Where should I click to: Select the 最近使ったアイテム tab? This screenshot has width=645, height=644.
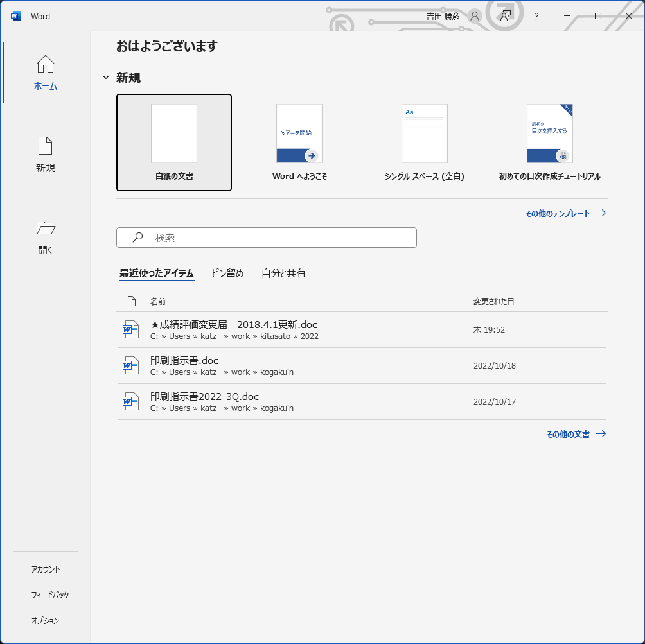[x=157, y=274]
